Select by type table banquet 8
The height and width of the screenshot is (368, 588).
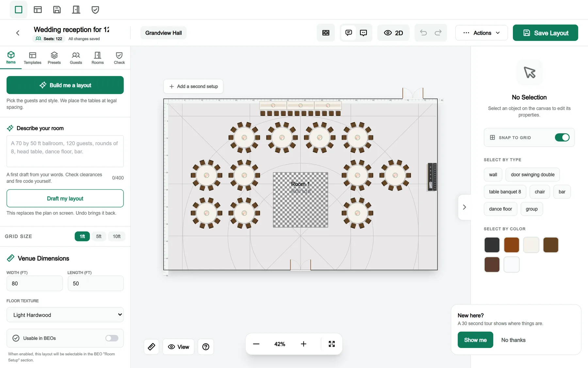point(505,192)
